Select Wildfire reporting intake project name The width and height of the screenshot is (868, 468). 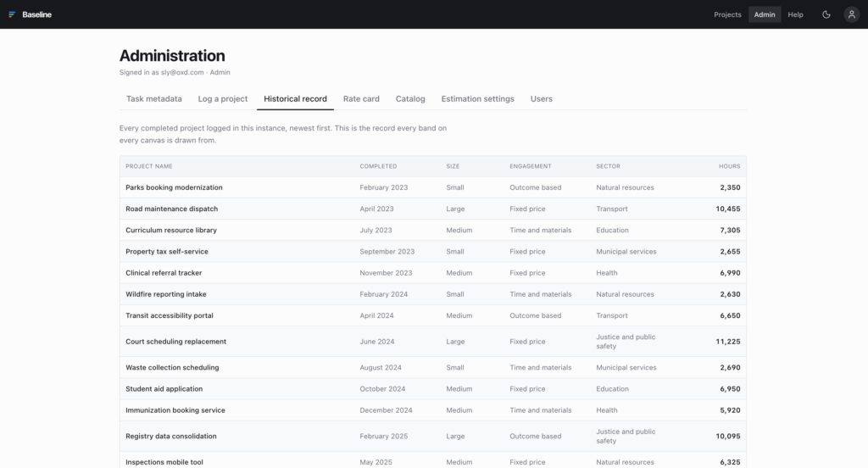click(166, 294)
